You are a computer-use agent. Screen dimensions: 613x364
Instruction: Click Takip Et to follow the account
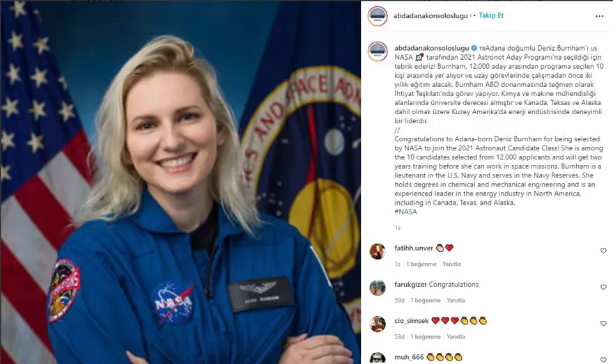[x=491, y=15]
